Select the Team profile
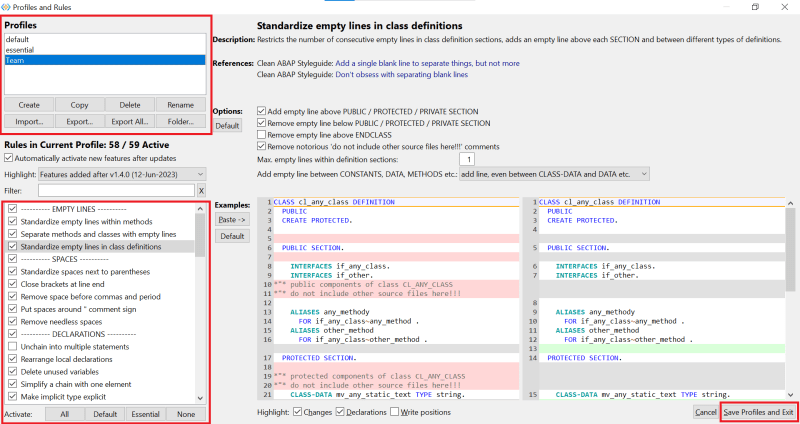The height and width of the screenshot is (424, 800). [x=105, y=60]
